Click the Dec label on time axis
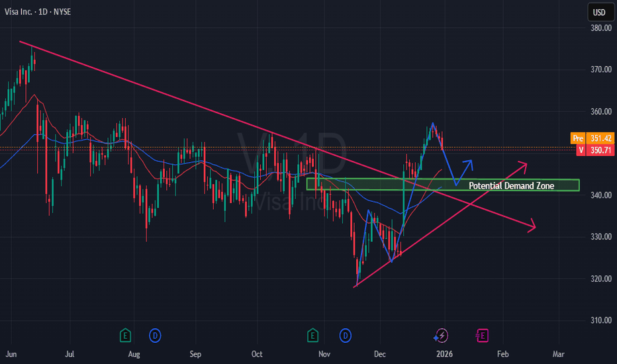Screen dimensions: 617x364 point(380,354)
